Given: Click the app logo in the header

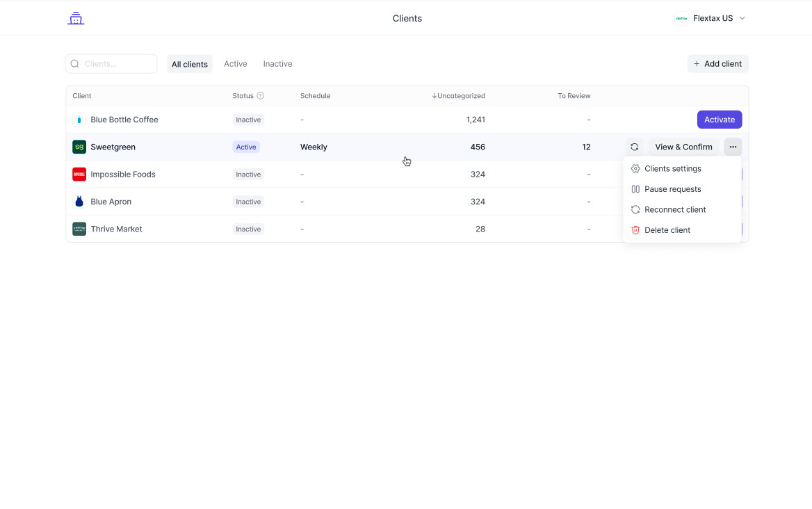Looking at the screenshot, I should pos(76,18).
